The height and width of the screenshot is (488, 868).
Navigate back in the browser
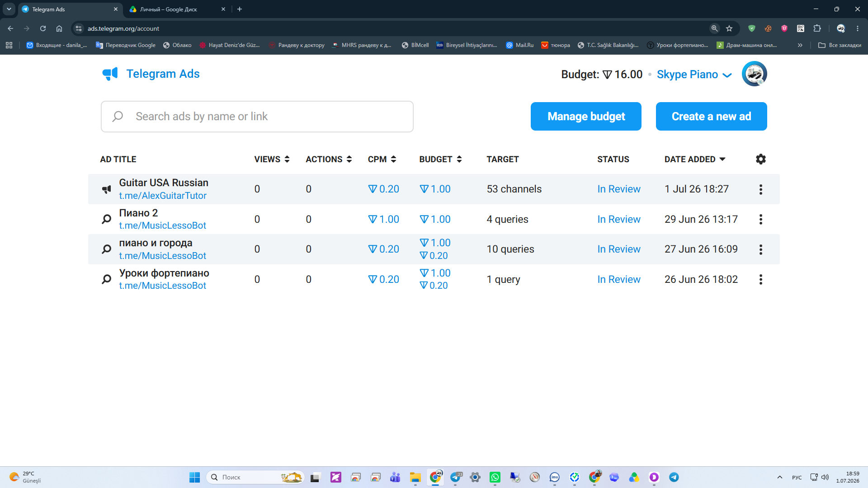point(10,28)
